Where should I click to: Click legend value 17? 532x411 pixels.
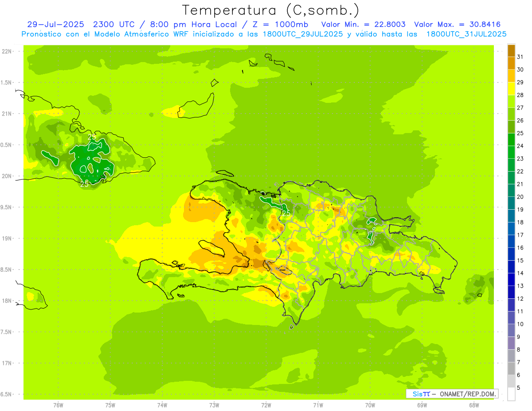coord(520,235)
